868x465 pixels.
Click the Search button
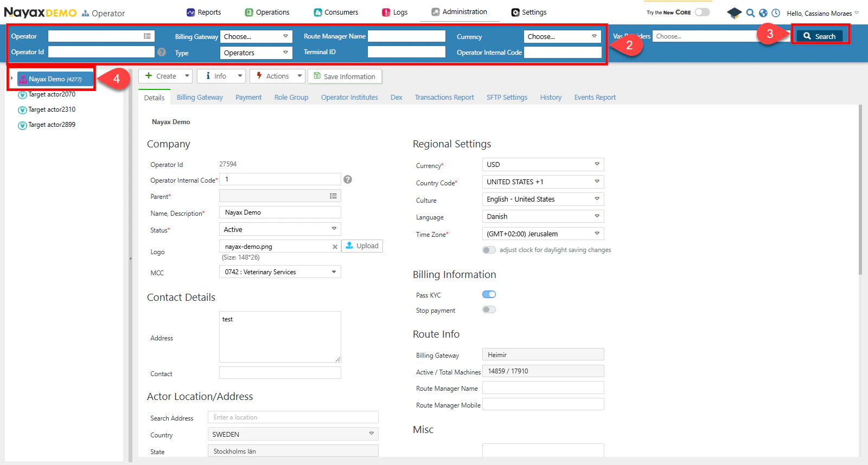tap(820, 36)
